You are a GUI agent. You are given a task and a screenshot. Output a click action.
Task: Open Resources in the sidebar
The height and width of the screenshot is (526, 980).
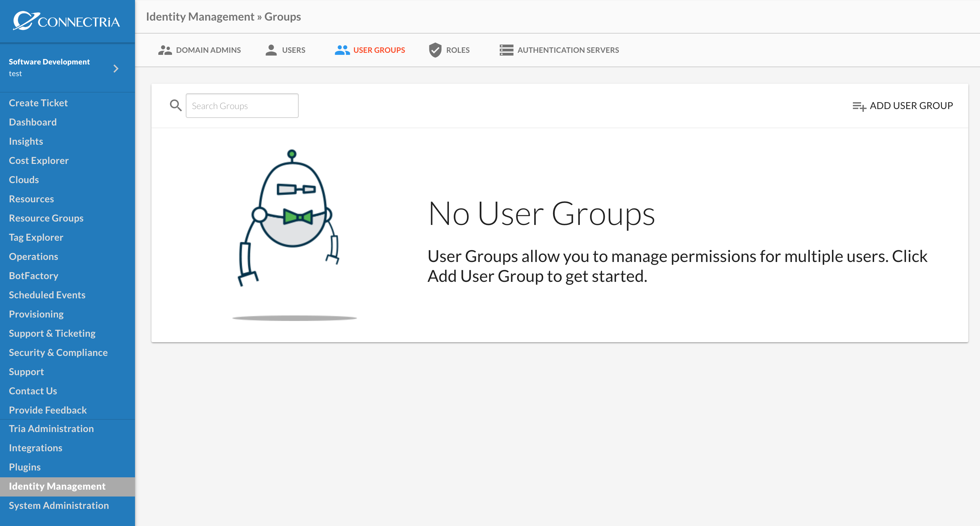click(31, 199)
